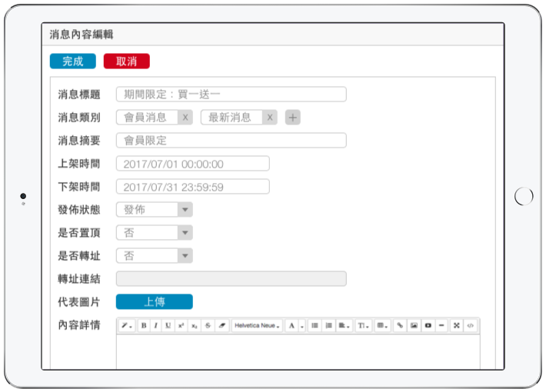Viewport: 546px width, 392px height.
Task: Open the insert table dropdown
Action: pos(382,326)
